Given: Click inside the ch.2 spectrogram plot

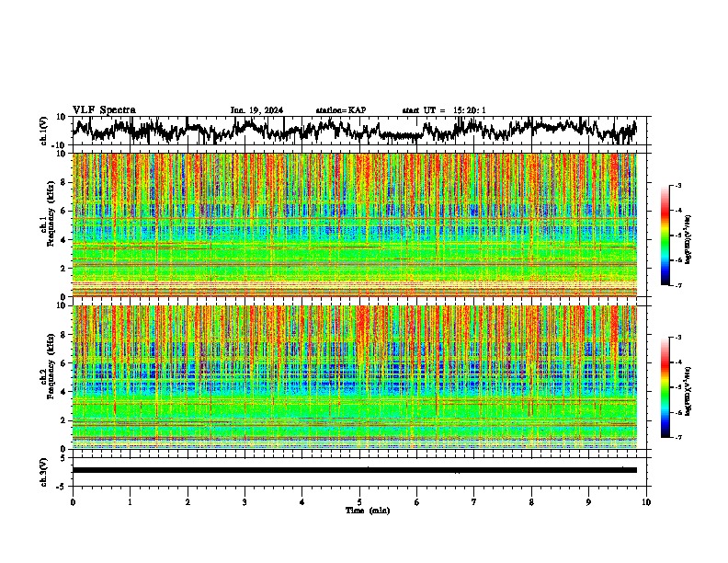Looking at the screenshot, I should pyautogui.click(x=355, y=377).
